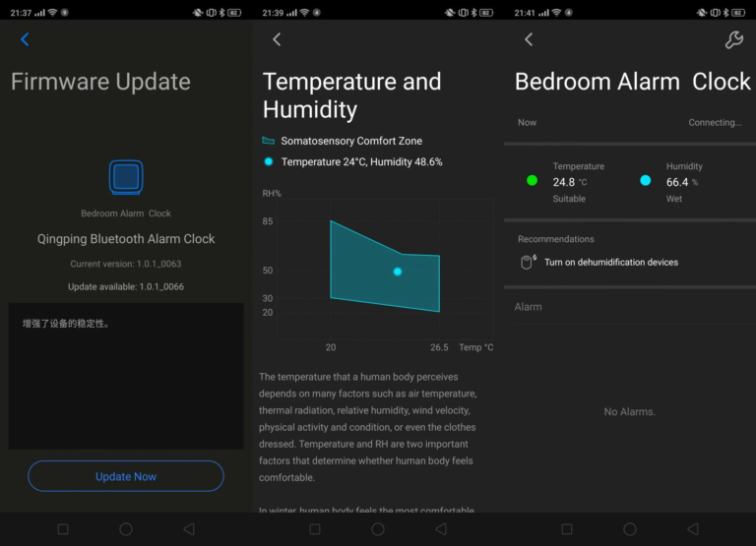The width and height of the screenshot is (756, 546).
Task: Tap the blue alarm clock device icon
Action: pos(126,177)
